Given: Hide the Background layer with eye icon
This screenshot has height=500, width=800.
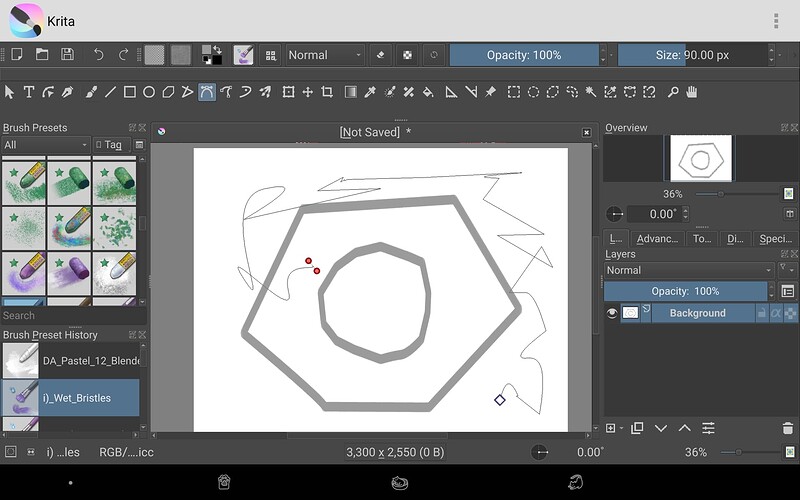Looking at the screenshot, I should tap(612, 313).
